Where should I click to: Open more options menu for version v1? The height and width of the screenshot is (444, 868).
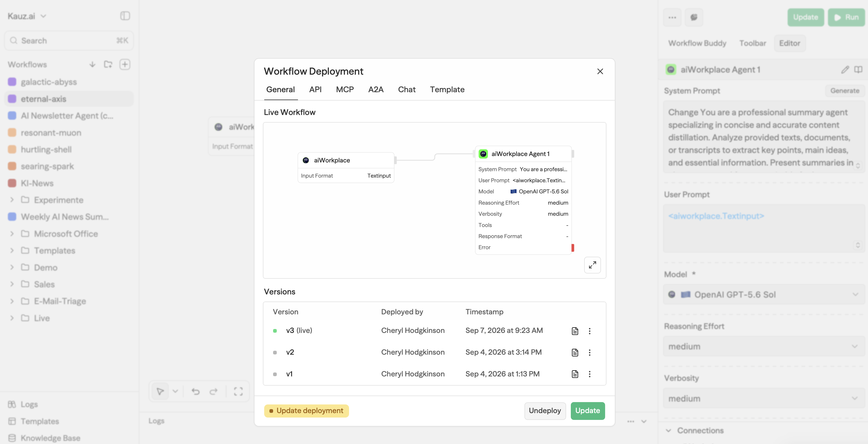589,374
